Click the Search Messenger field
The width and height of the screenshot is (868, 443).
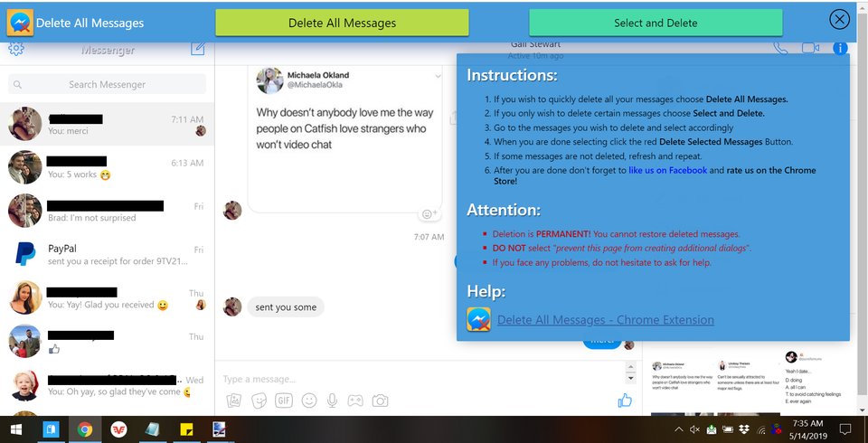(107, 84)
